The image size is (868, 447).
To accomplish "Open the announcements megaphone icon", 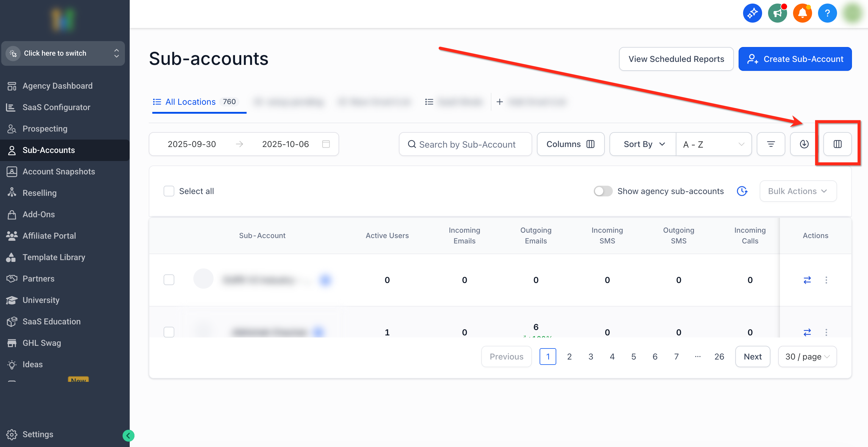I will coord(777,13).
